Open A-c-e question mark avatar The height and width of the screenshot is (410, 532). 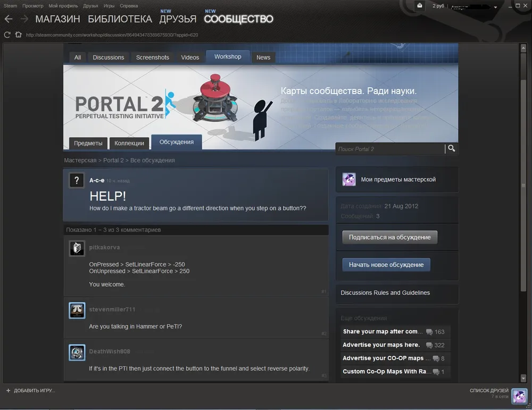[77, 180]
